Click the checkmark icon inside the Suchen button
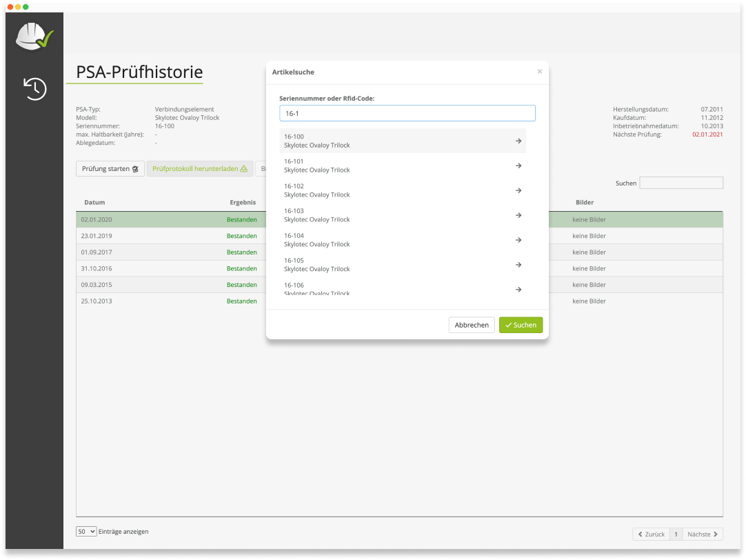Screen dimensions: 746x560 (509, 325)
